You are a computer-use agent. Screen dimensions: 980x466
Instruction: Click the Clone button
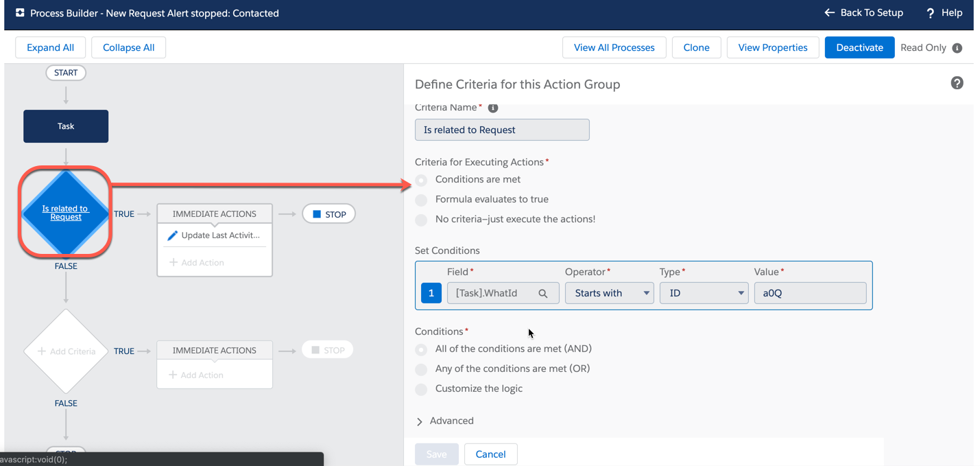coord(696,47)
